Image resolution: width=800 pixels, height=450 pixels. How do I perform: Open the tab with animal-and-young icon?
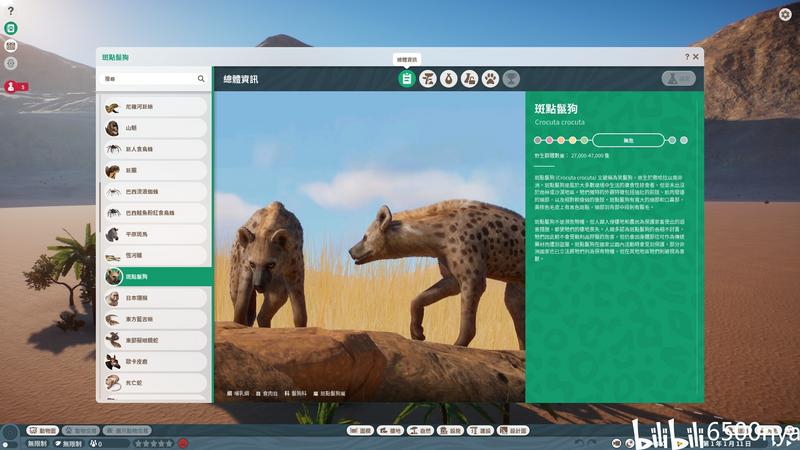(469, 79)
